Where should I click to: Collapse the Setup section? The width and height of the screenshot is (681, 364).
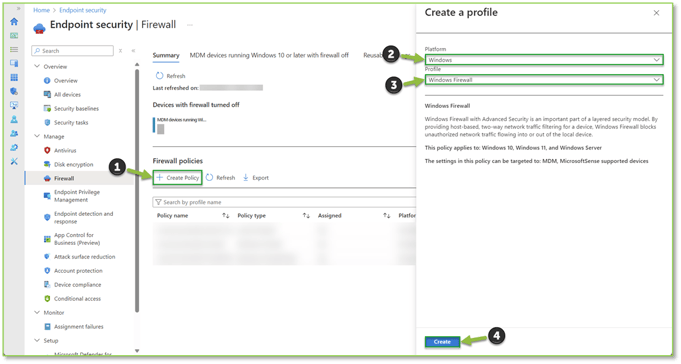(x=37, y=341)
